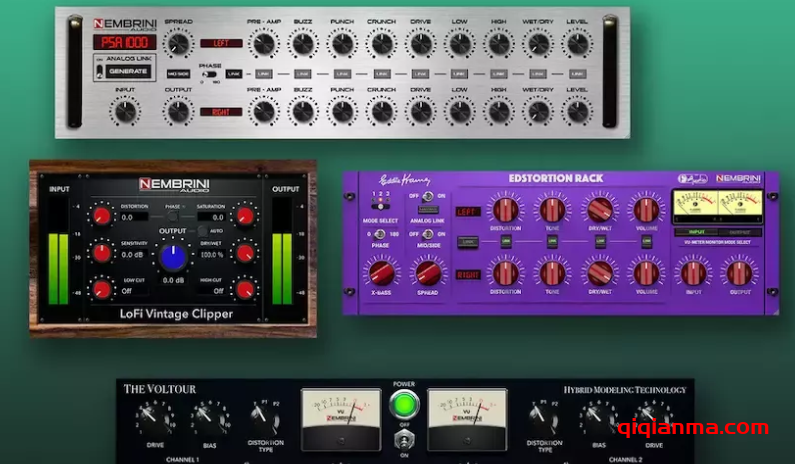
Task: Click the grey master Link button in Edstortion Rack
Action: 467,242
